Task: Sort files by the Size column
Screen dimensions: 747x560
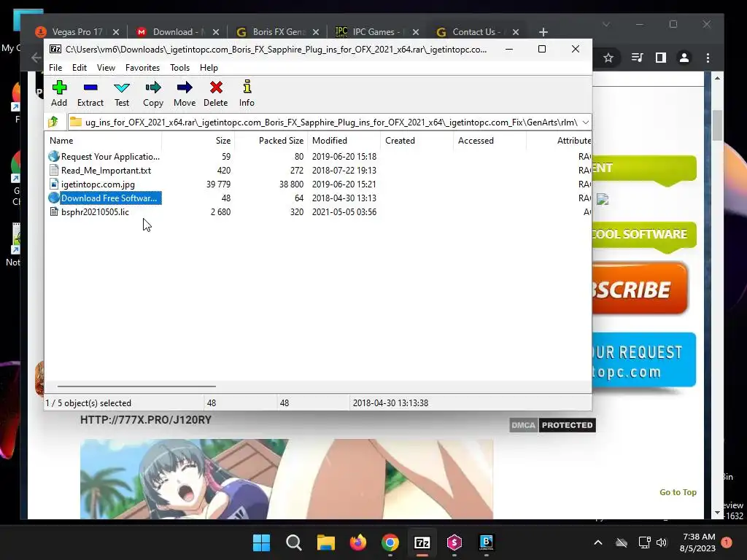Action: 198,141
